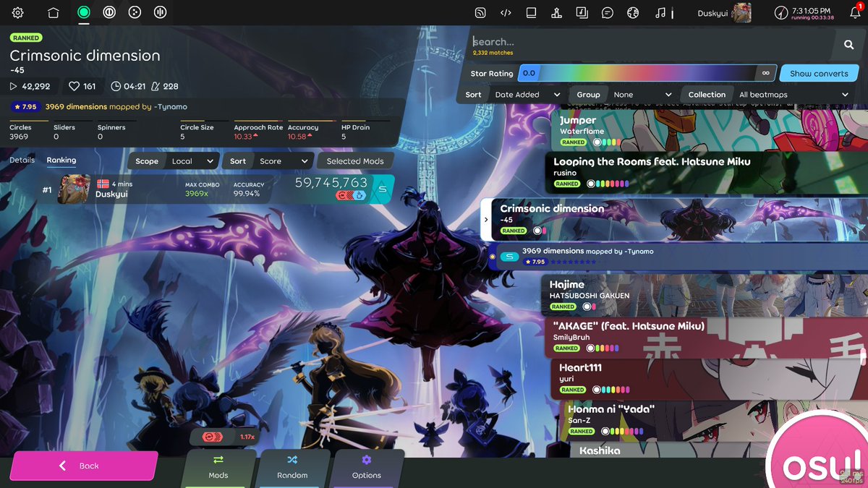Switch to the osu!catch ruleset icon
868x488 pixels.
tap(135, 12)
